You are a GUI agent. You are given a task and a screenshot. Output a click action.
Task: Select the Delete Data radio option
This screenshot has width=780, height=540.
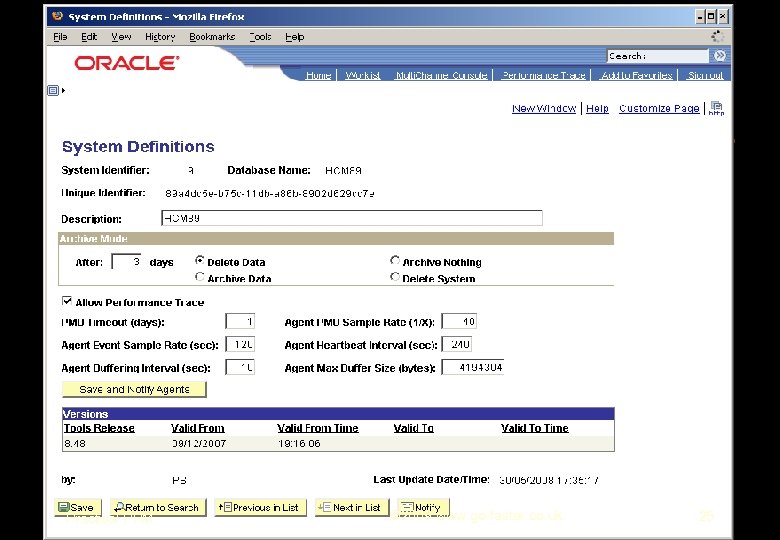(199, 261)
